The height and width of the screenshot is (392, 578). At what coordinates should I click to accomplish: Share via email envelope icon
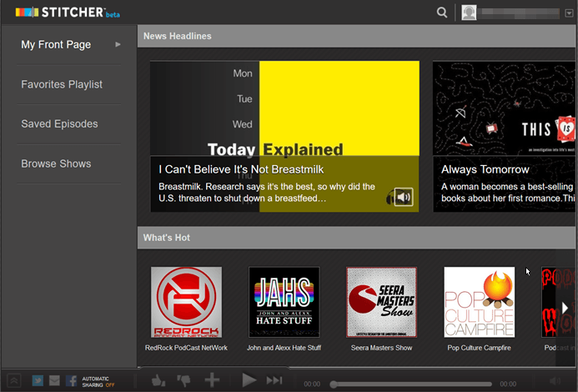click(54, 380)
